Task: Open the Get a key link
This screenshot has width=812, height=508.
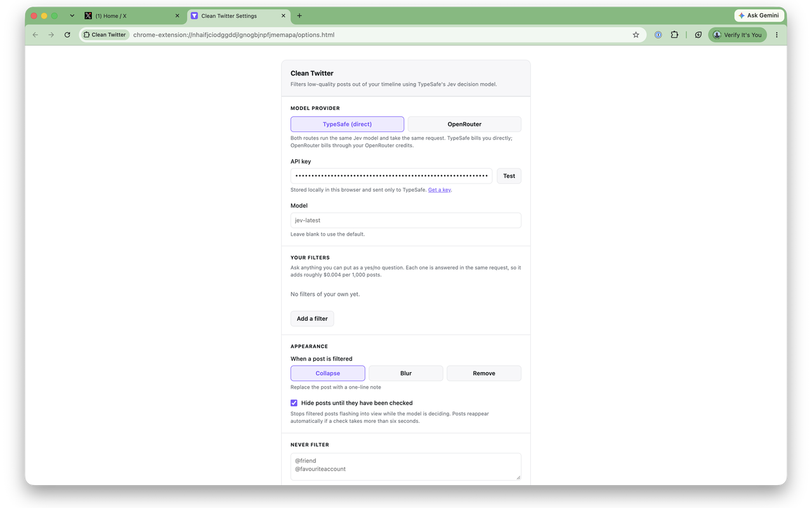Action: tap(440, 190)
